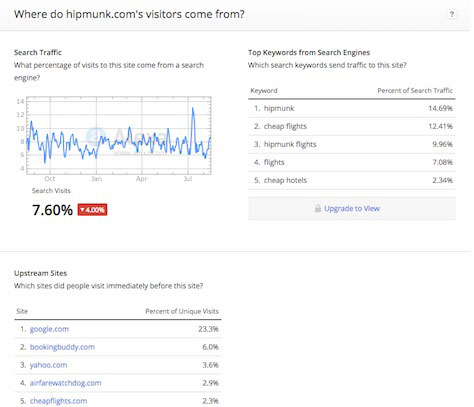Click the 'Oct' axis label on chart
This screenshot has height=407, width=474.
(50, 179)
